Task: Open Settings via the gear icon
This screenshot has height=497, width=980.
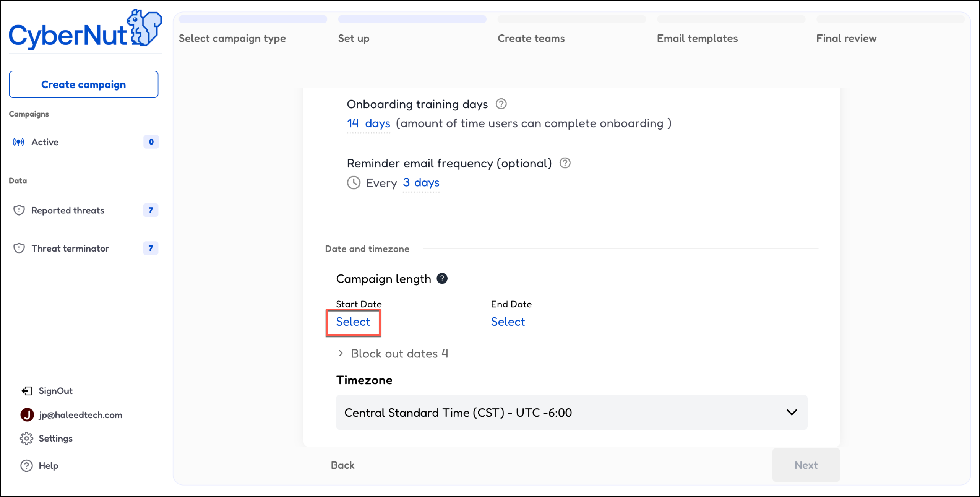Action: tap(26, 439)
